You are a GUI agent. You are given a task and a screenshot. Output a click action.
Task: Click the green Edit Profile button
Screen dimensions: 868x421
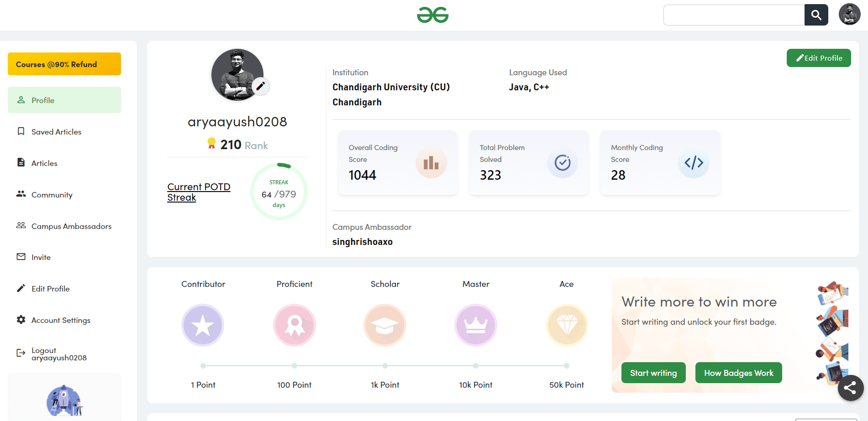[x=818, y=58]
